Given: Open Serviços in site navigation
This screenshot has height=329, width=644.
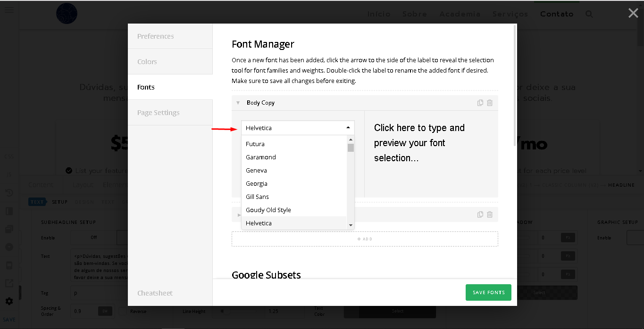Looking at the screenshot, I should coord(510,14).
